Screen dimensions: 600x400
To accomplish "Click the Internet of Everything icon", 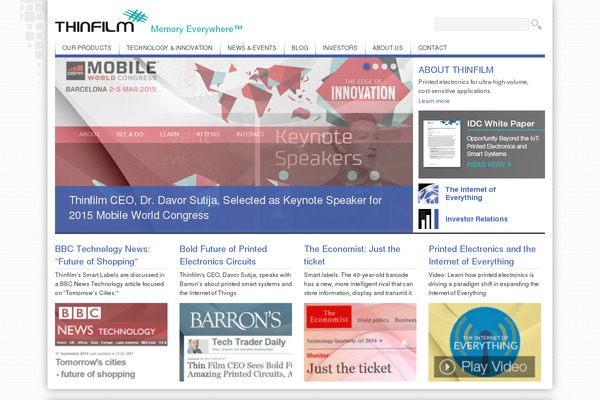I will pos(429,194).
